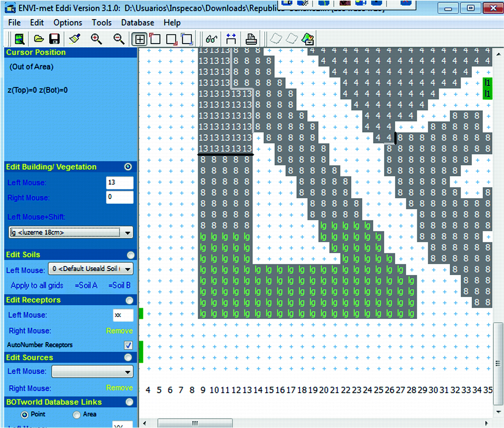Open the luzerne 18cm vegetation dropdown

coord(127,233)
